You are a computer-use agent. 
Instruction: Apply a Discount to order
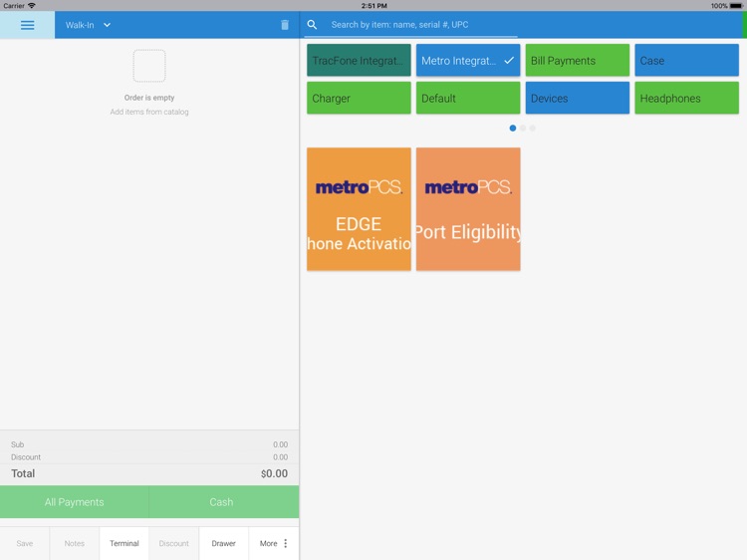(174, 543)
